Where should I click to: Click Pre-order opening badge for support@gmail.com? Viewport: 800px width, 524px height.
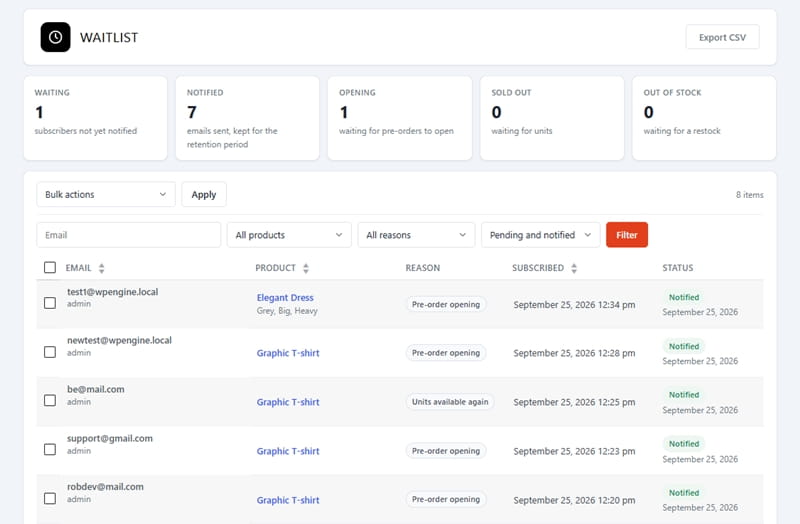(x=446, y=451)
